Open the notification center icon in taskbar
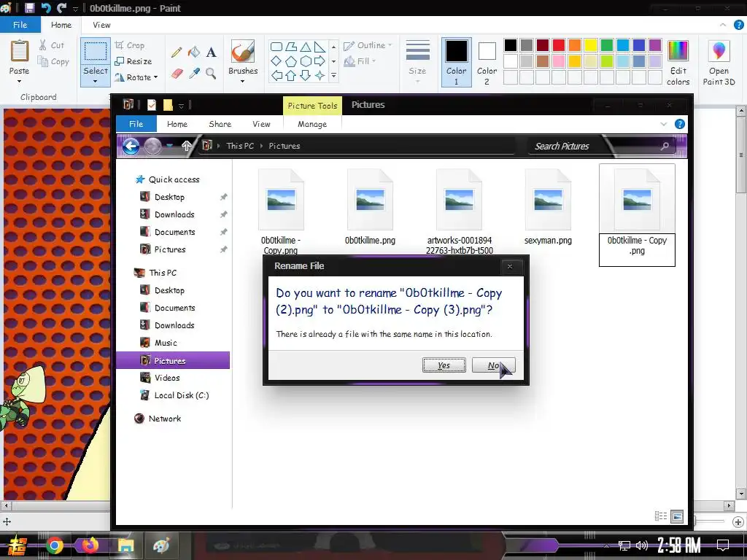 pyautogui.click(x=723, y=545)
